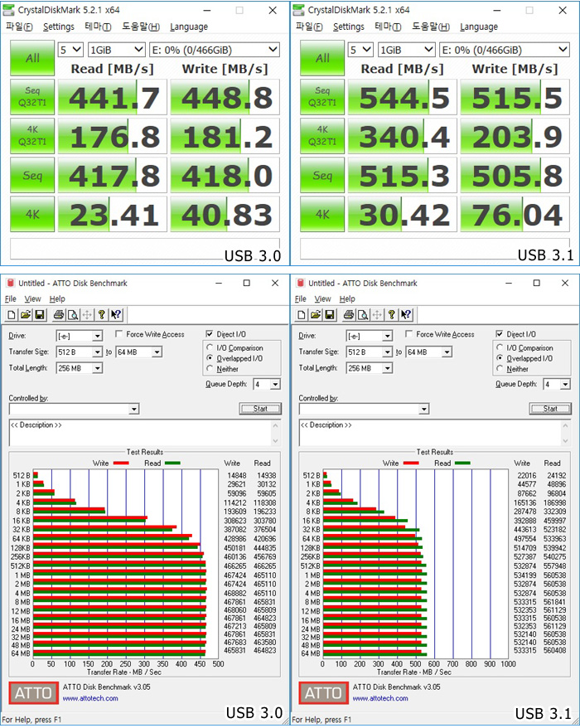Viewport: 580px width, 728px height.
Task: Open www.attotech.com link in USB 3.1 ATTO window
Action: click(x=380, y=698)
